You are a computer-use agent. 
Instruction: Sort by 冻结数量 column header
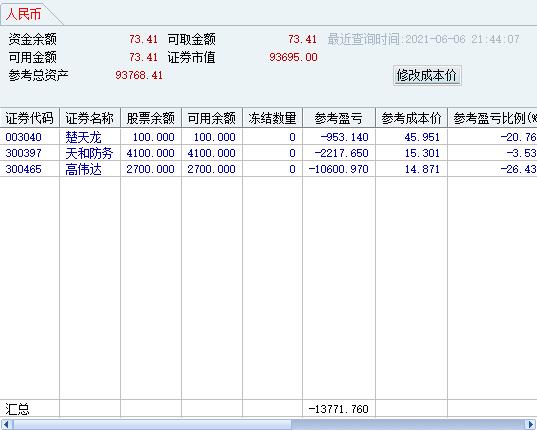point(272,118)
